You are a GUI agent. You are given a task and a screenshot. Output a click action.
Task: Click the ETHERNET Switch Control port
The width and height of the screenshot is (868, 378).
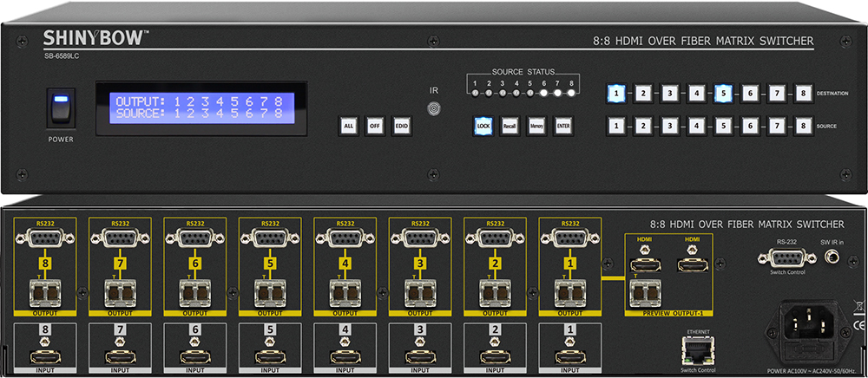[x=697, y=350]
